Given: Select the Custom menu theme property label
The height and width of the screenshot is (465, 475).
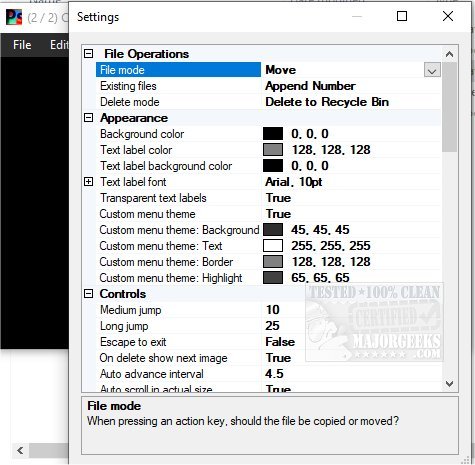Looking at the screenshot, I should click(x=147, y=214).
